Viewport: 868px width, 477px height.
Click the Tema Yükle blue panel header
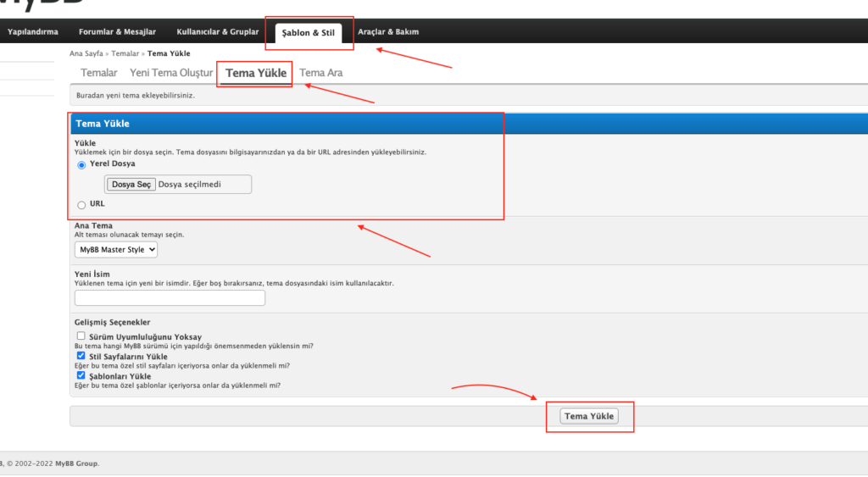(x=470, y=124)
